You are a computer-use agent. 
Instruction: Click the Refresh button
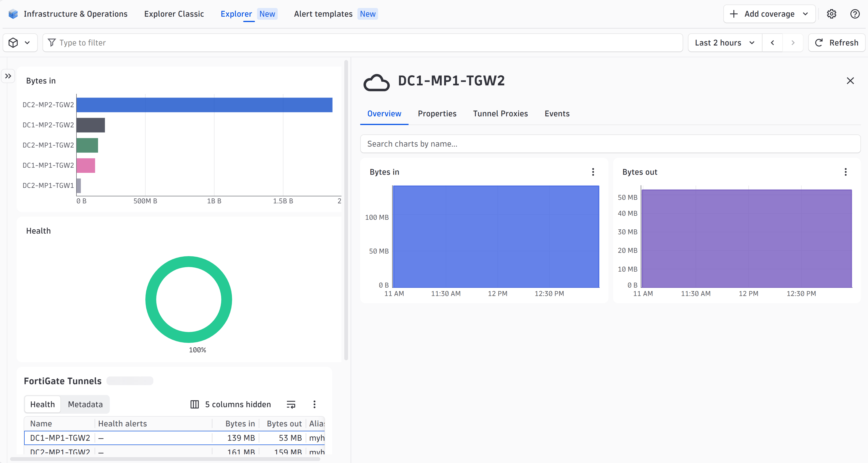click(x=837, y=43)
